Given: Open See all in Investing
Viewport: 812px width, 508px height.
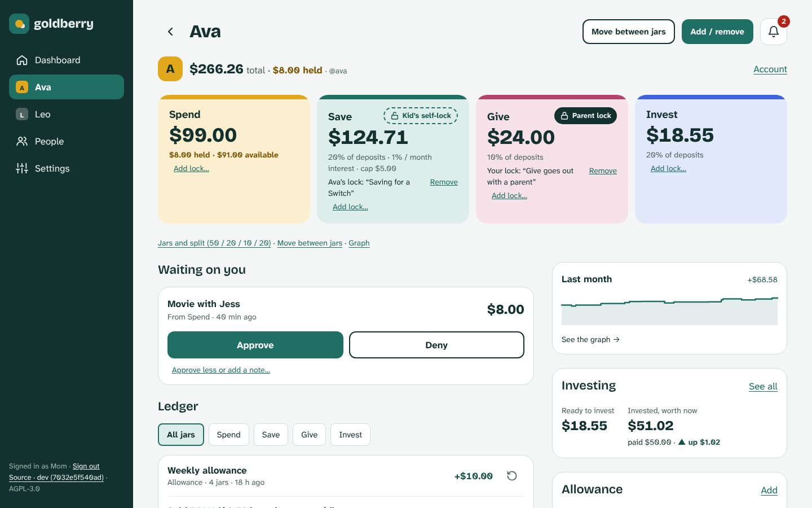Looking at the screenshot, I should [763, 386].
